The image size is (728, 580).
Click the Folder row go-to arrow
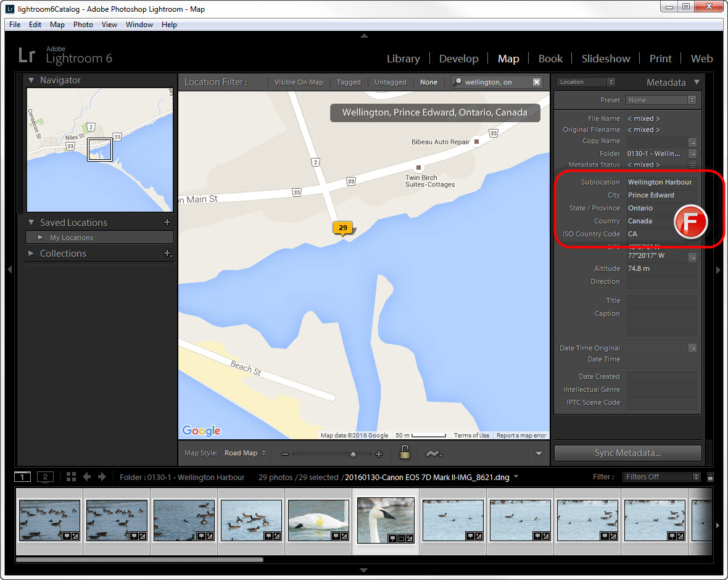pyautogui.click(x=692, y=154)
